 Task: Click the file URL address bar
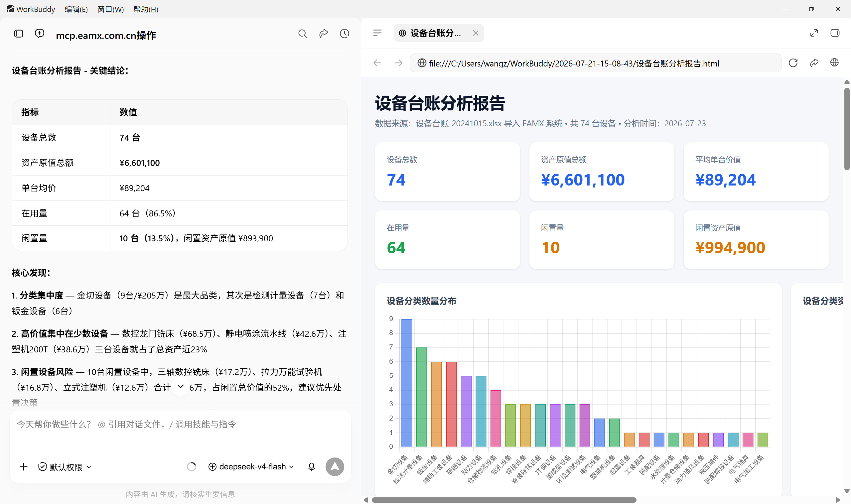point(595,63)
